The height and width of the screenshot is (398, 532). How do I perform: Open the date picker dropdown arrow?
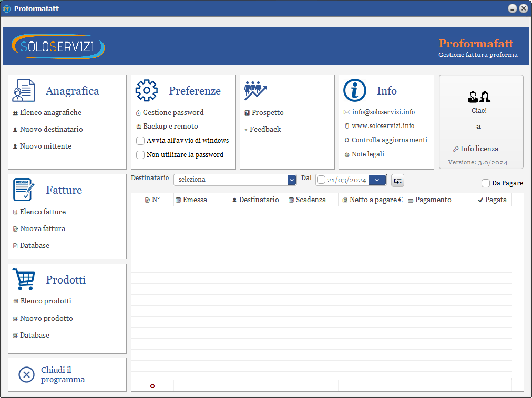pos(377,180)
